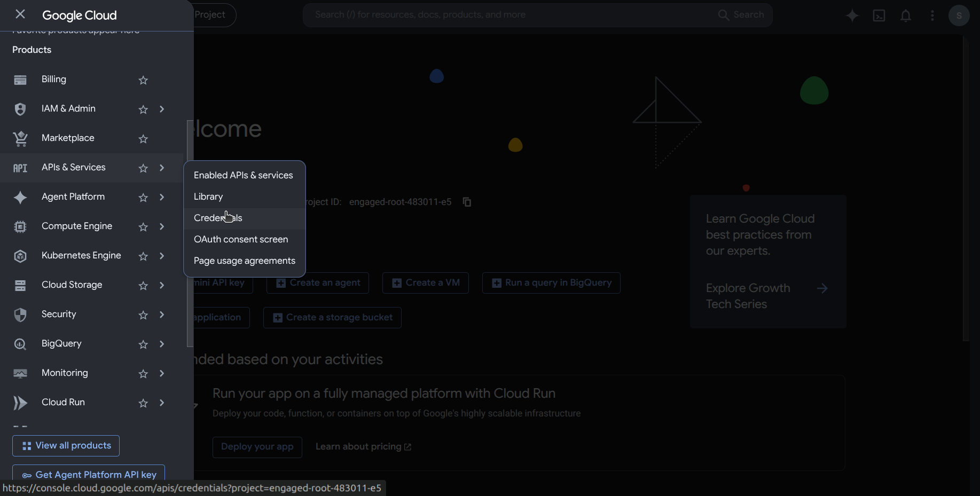
Task: Click the Create an agent button
Action: (x=318, y=283)
